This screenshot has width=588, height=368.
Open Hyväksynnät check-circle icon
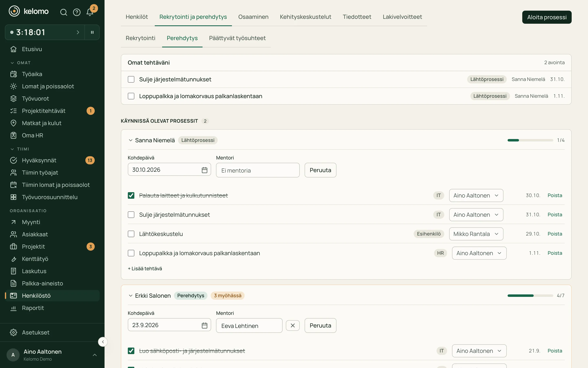pos(14,160)
